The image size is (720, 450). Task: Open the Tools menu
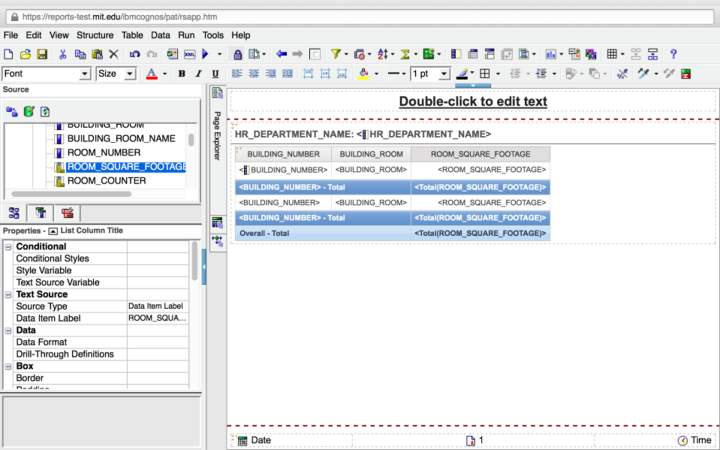coord(213,35)
